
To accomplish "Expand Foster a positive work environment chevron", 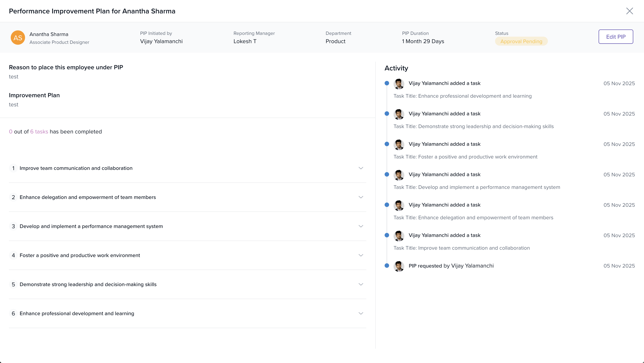I will tap(360, 255).
